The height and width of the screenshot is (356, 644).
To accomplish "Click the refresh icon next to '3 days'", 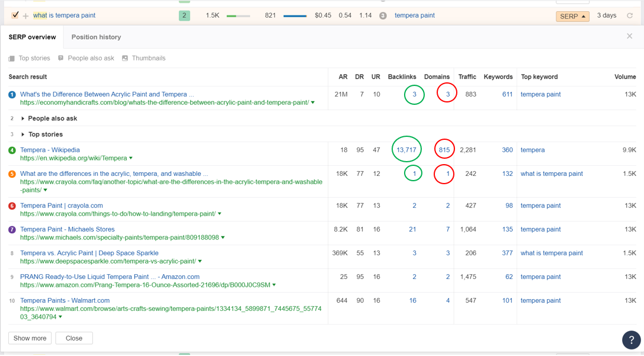I will tap(630, 15).
